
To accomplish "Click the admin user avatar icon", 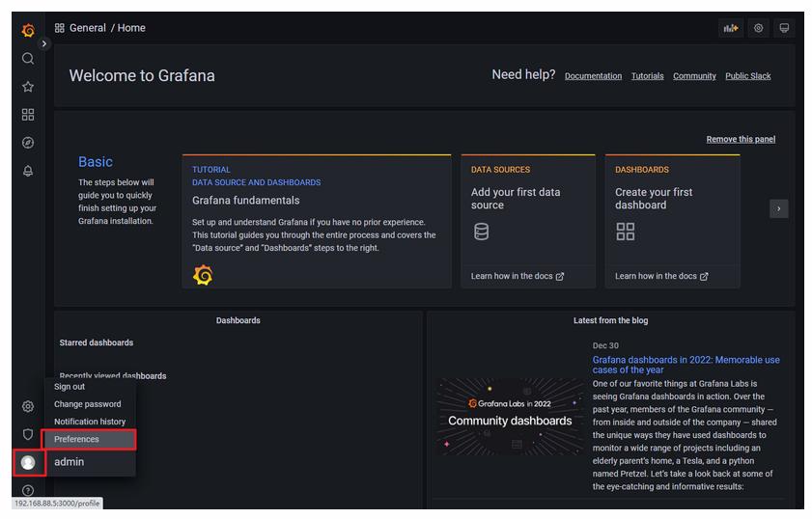I will pos(28,462).
